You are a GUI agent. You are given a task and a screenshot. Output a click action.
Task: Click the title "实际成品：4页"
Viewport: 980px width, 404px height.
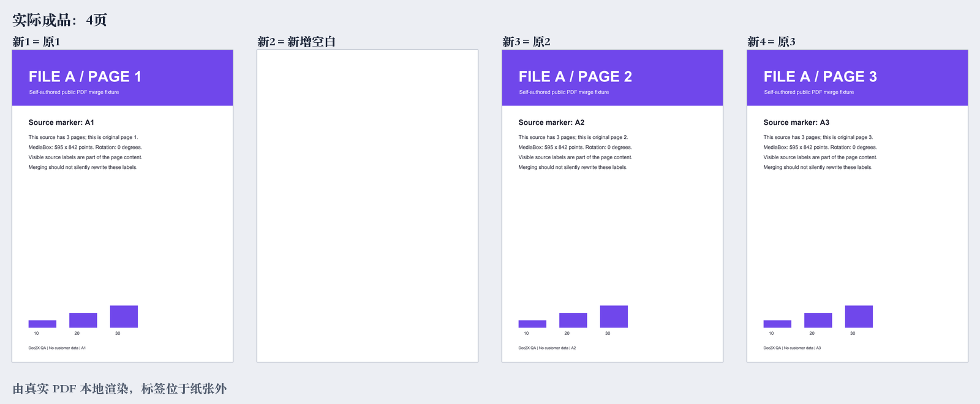coord(60,20)
